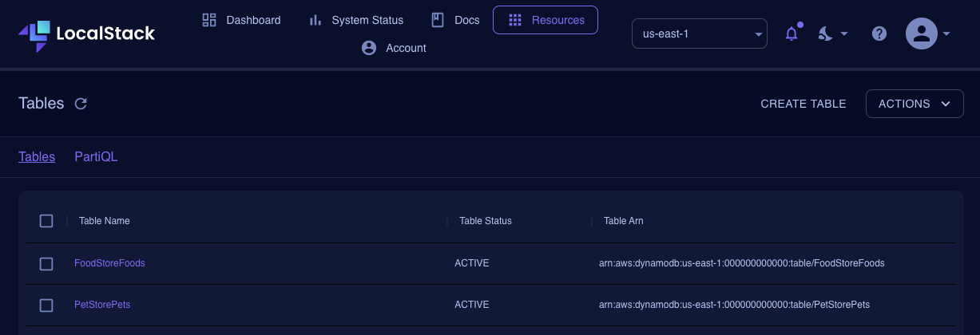Open the us-east-1 region dropdown

699,33
